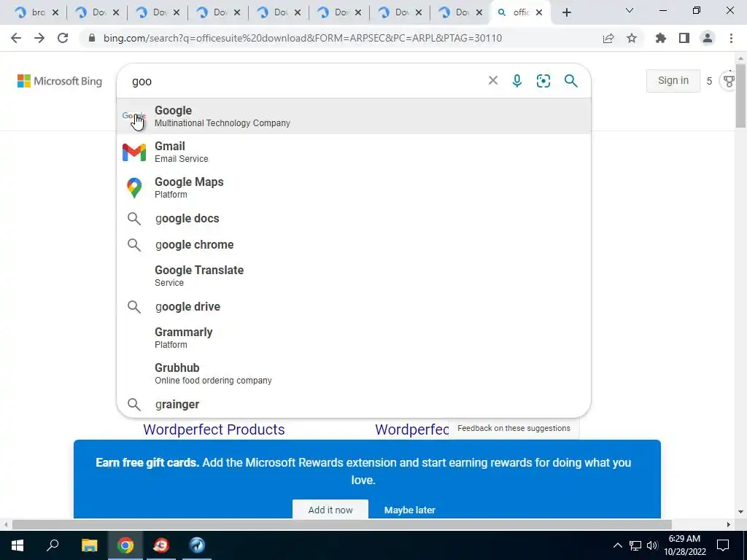The width and height of the screenshot is (747, 560).
Task: Show hidden system tray icons
Action: tap(617, 545)
